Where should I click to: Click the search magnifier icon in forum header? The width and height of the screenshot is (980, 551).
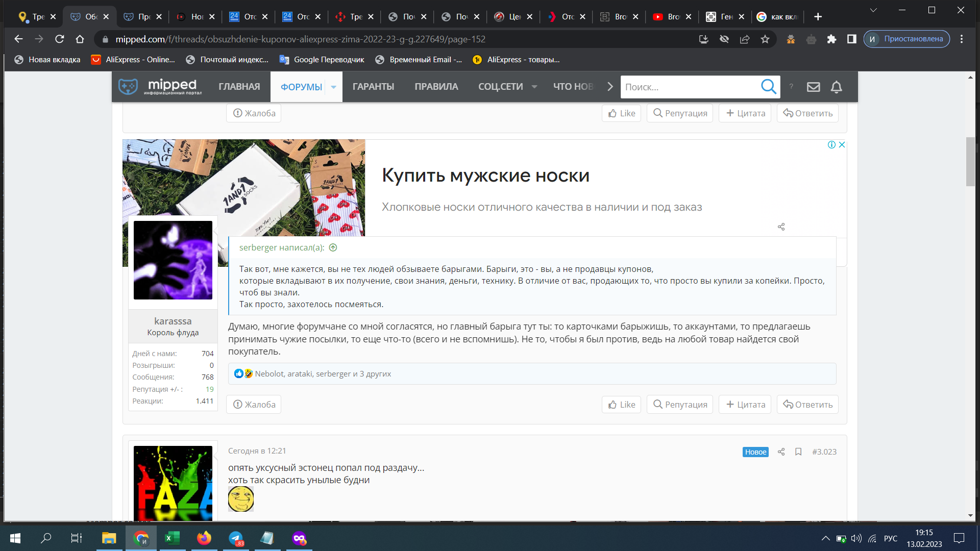coord(768,87)
